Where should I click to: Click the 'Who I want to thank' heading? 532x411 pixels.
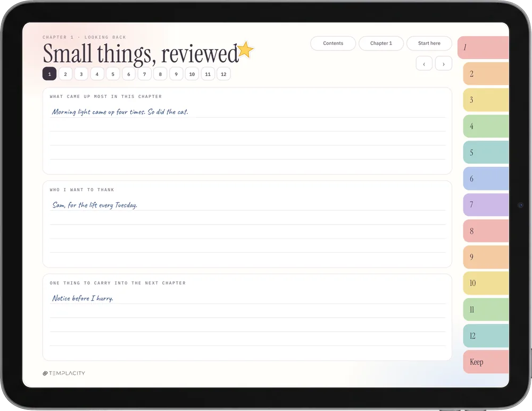(82, 190)
